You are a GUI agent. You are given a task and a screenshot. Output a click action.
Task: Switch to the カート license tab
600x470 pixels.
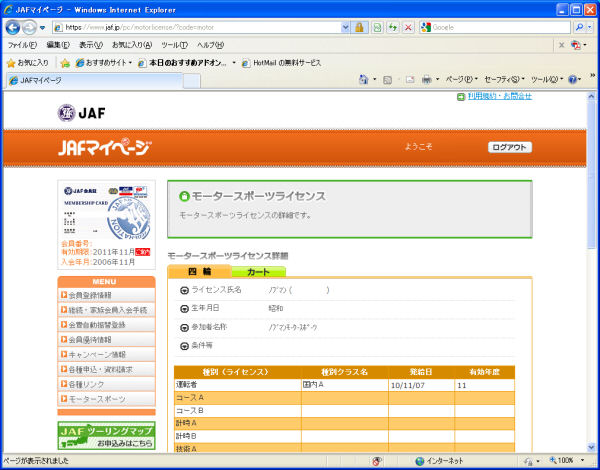coord(258,271)
